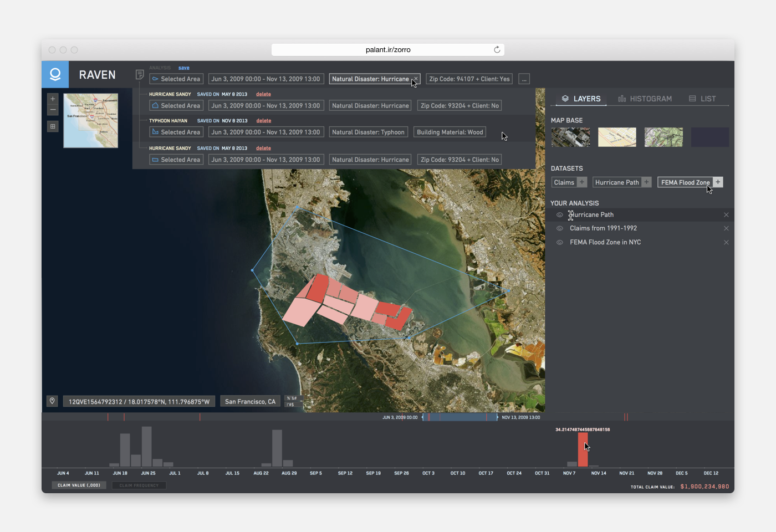Click the Hurricane Path dataset label
This screenshot has width=776, height=532.
tap(617, 182)
